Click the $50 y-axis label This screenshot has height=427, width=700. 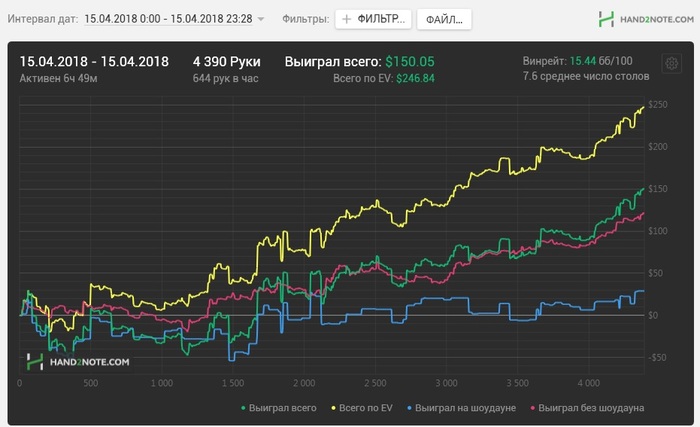coord(655,273)
